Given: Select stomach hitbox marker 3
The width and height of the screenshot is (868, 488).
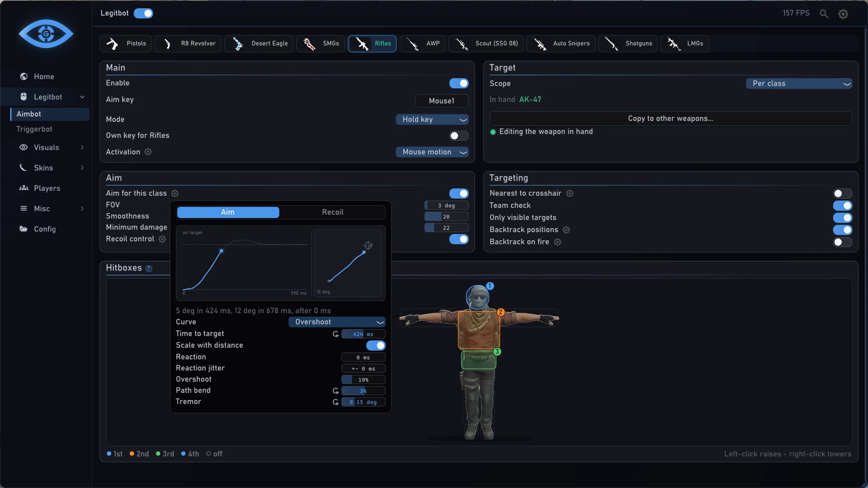Looking at the screenshot, I should coord(497,352).
